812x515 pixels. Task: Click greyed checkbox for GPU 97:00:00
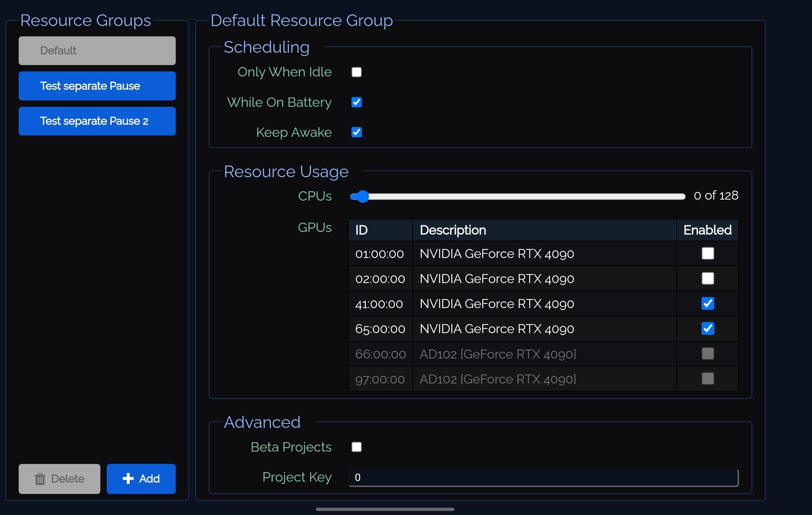708,378
